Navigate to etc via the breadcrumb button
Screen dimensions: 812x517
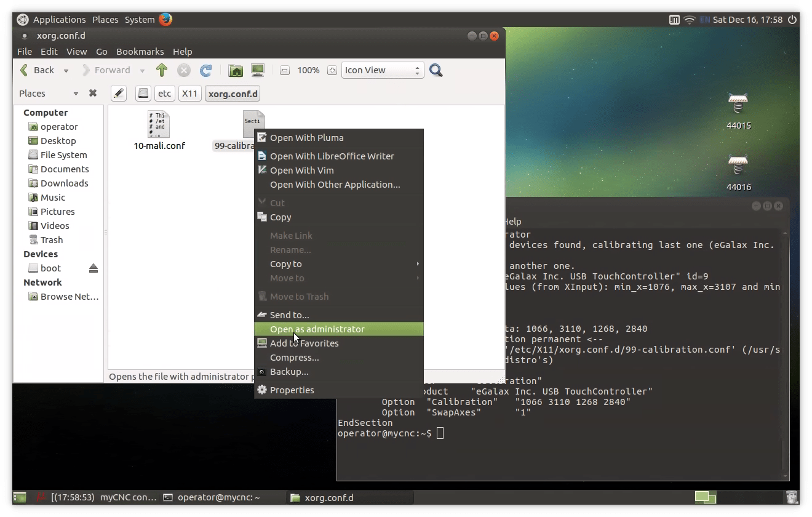point(164,93)
